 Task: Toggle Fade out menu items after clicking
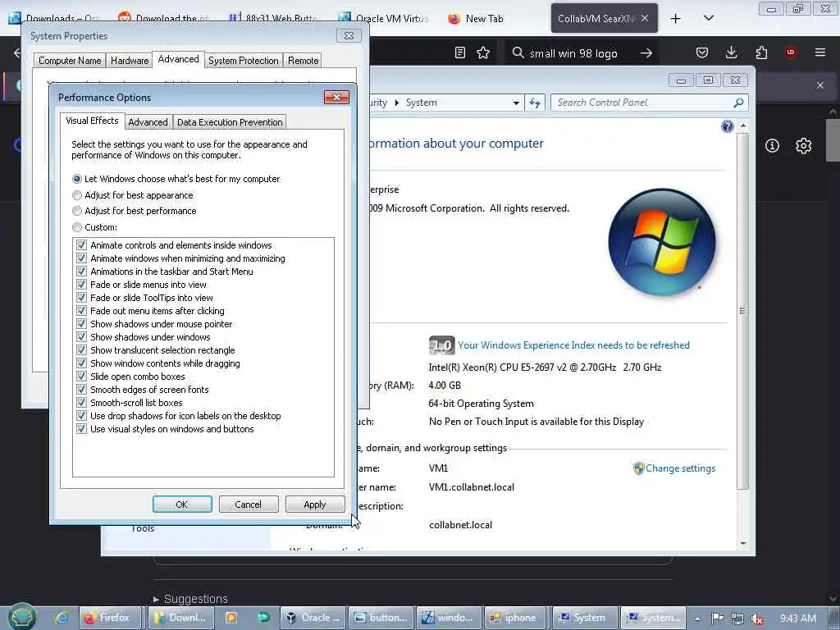[x=81, y=311]
